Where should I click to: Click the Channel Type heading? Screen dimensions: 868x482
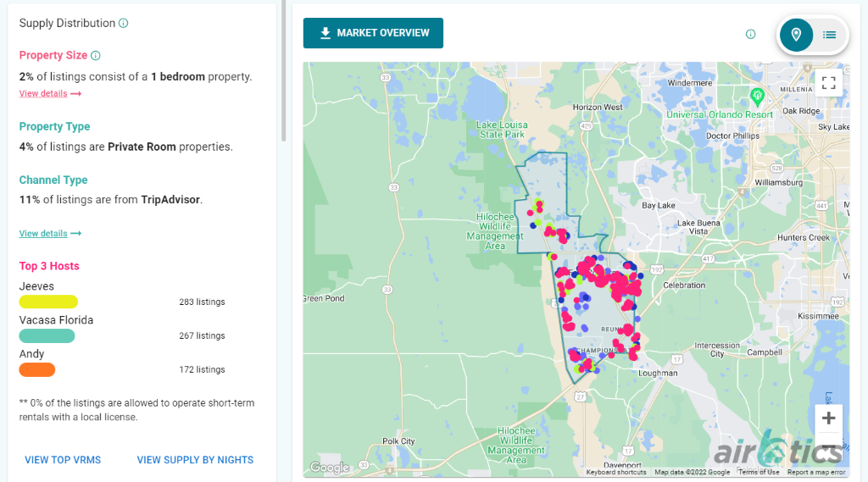tap(53, 180)
